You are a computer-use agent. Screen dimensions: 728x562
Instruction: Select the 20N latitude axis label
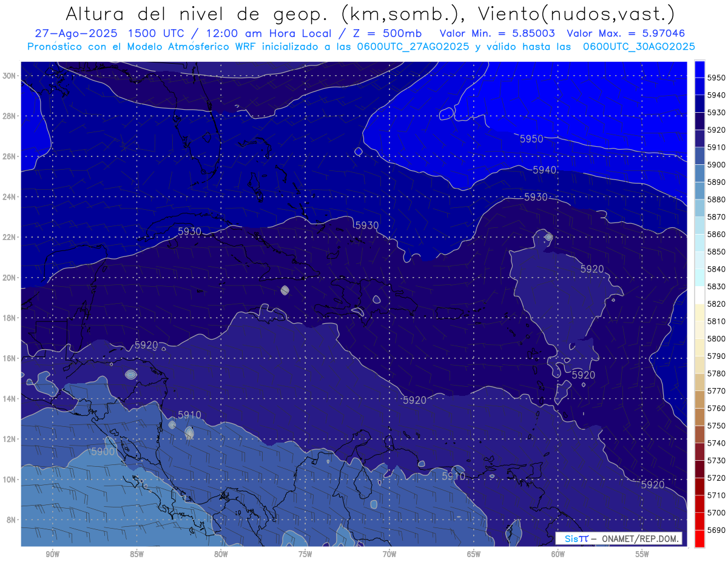pos(9,278)
